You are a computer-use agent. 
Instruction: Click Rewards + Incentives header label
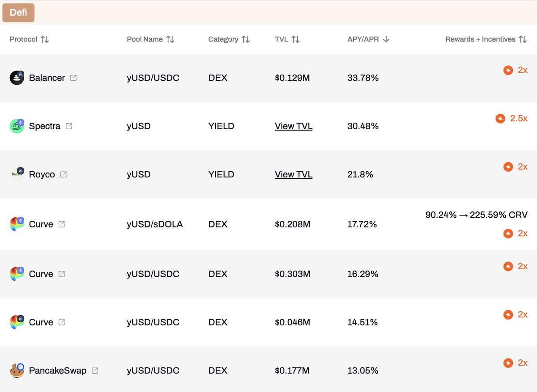[x=480, y=39]
